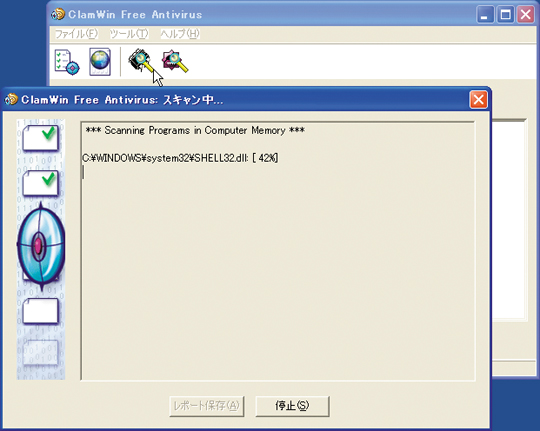Select the file scan magnifier icon
Image resolution: width=540 pixels, height=431 pixels.
[175, 62]
